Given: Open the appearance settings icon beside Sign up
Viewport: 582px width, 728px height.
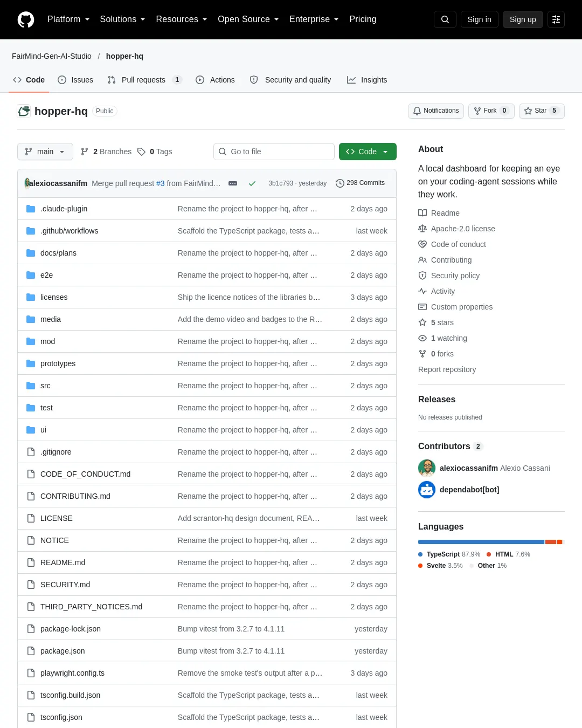Looking at the screenshot, I should point(556,19).
